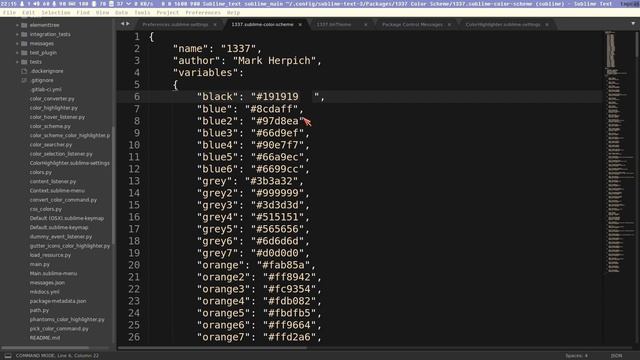Open convert_color_command.py file
The width and height of the screenshot is (640, 360).
tap(63, 200)
